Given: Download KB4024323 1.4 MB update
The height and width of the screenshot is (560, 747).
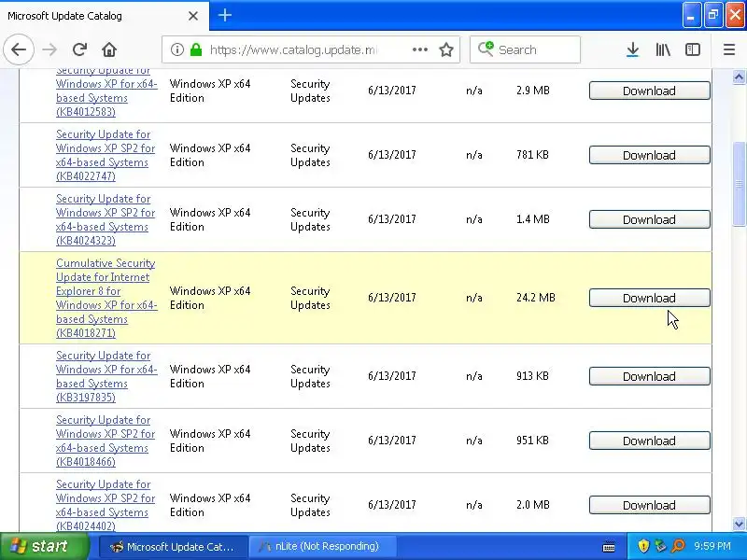Looking at the screenshot, I should (649, 219).
